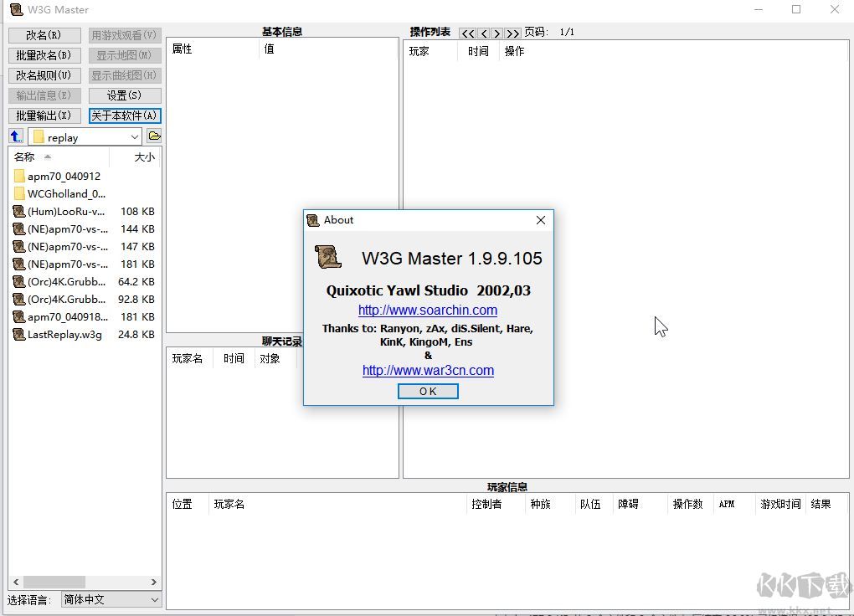Screen dimensions: 854x616
Task: Click the 队伍 column header
Action: tap(593, 505)
